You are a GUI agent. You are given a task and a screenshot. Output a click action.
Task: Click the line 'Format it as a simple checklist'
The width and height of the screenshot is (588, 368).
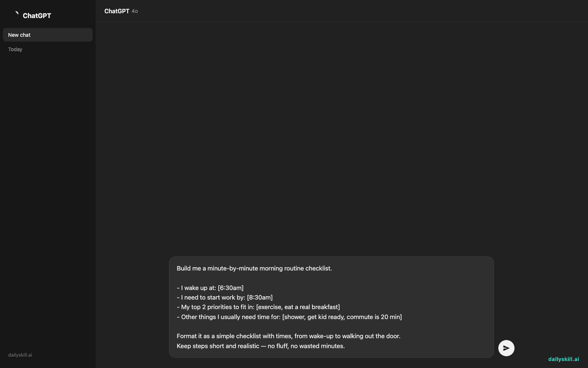tap(288, 336)
